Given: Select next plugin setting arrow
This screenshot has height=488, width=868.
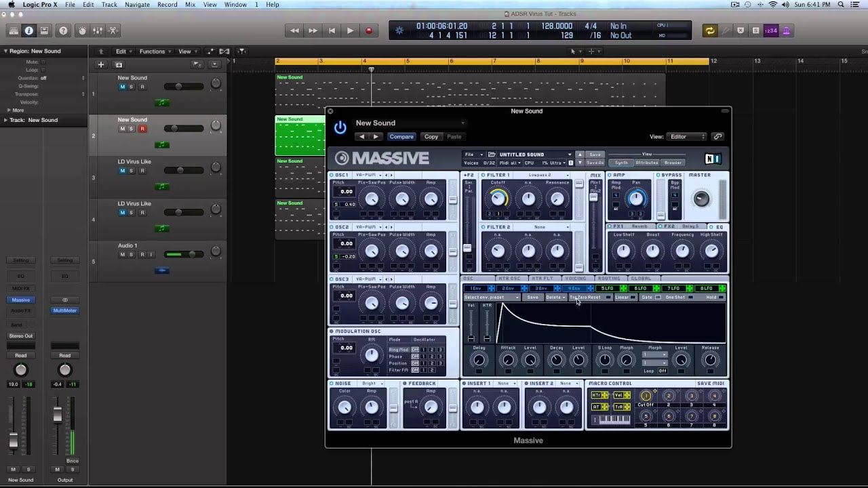Looking at the screenshot, I should [376, 136].
